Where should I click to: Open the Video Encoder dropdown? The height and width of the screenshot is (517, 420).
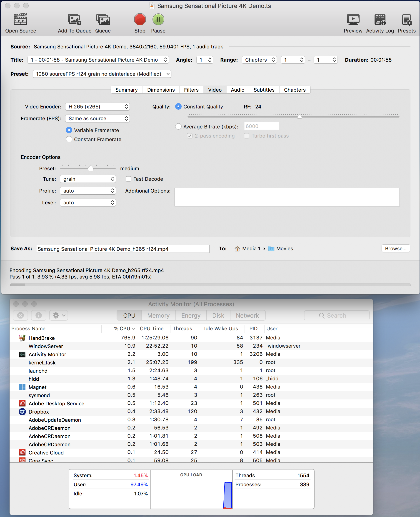(x=97, y=106)
